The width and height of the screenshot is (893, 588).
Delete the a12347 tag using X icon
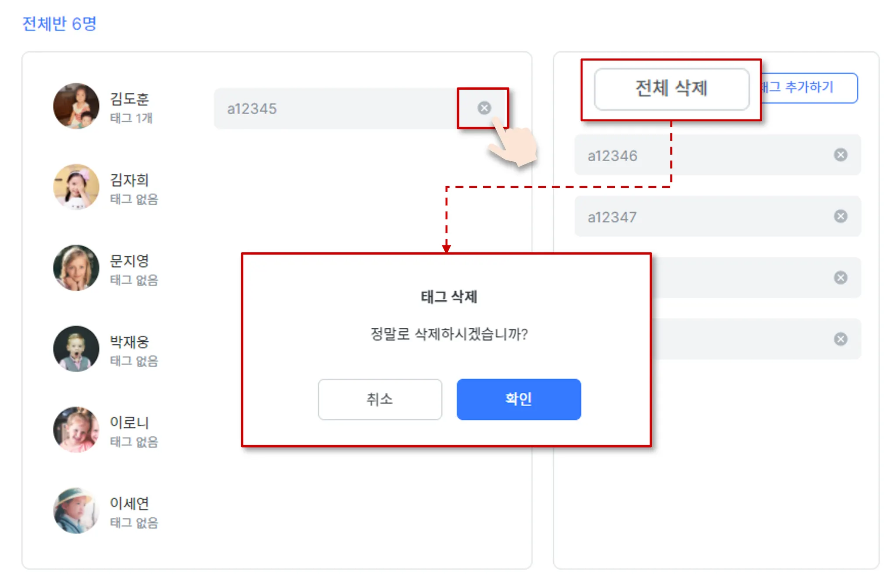point(840,216)
